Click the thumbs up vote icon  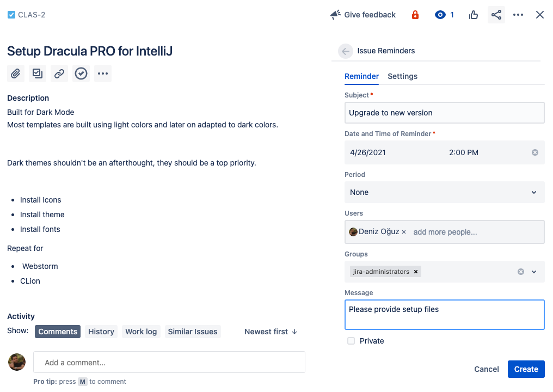(474, 15)
